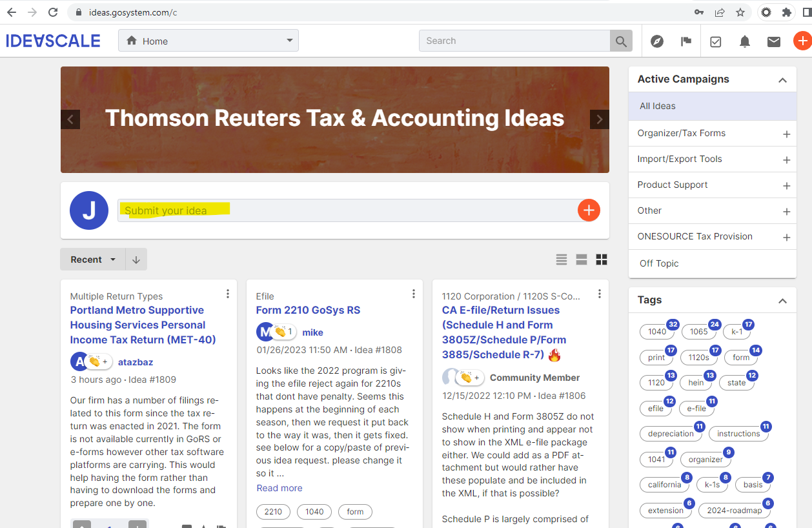812x528 pixels.
Task: Click author name mike
Action: pyautogui.click(x=313, y=332)
